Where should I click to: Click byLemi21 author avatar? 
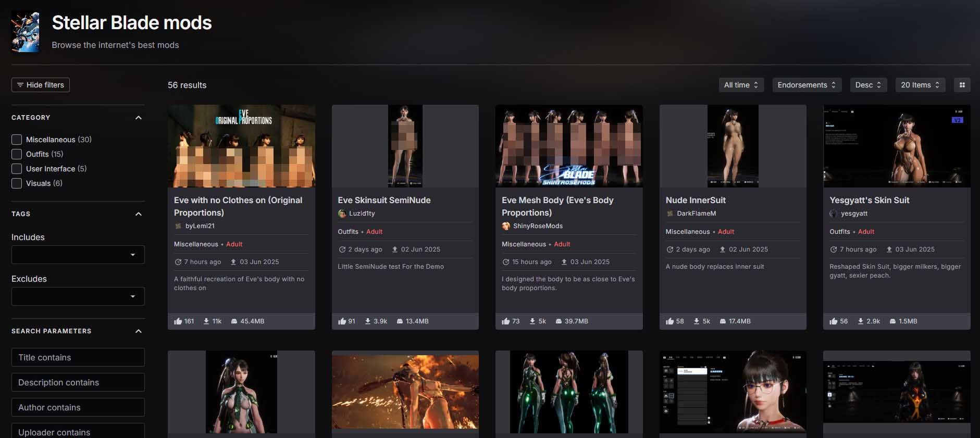[x=178, y=226]
